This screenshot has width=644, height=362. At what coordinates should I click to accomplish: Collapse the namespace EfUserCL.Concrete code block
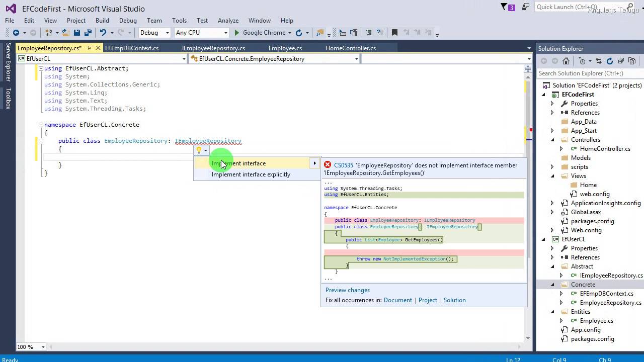41,125
